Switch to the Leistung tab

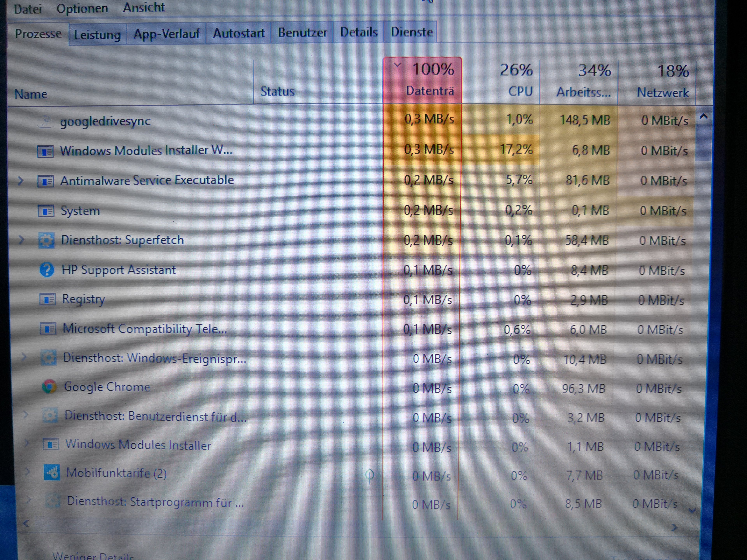(x=97, y=34)
